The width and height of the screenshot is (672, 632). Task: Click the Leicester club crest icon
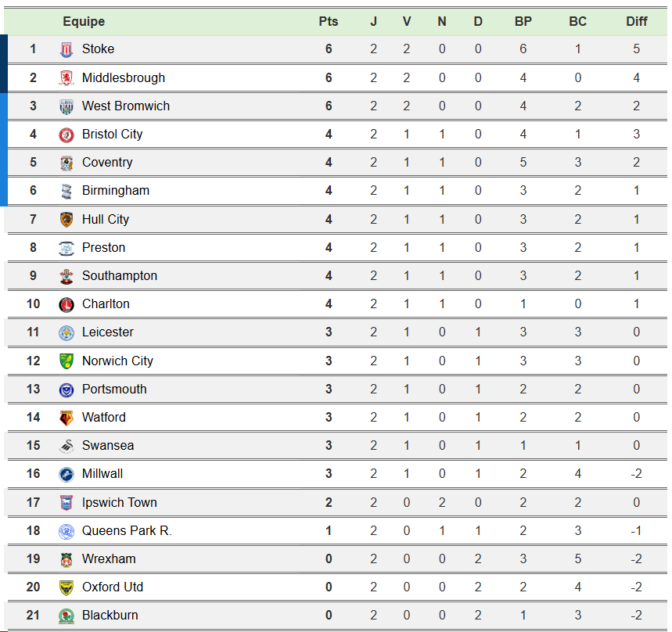[66, 332]
